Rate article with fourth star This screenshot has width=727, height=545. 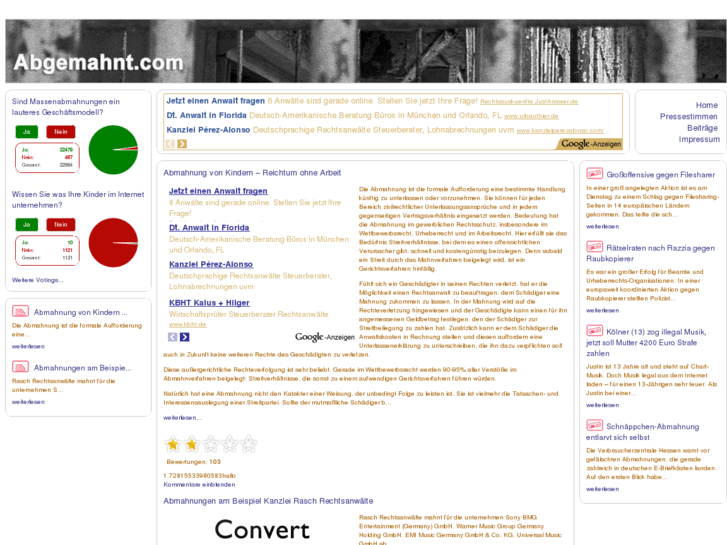point(230,444)
